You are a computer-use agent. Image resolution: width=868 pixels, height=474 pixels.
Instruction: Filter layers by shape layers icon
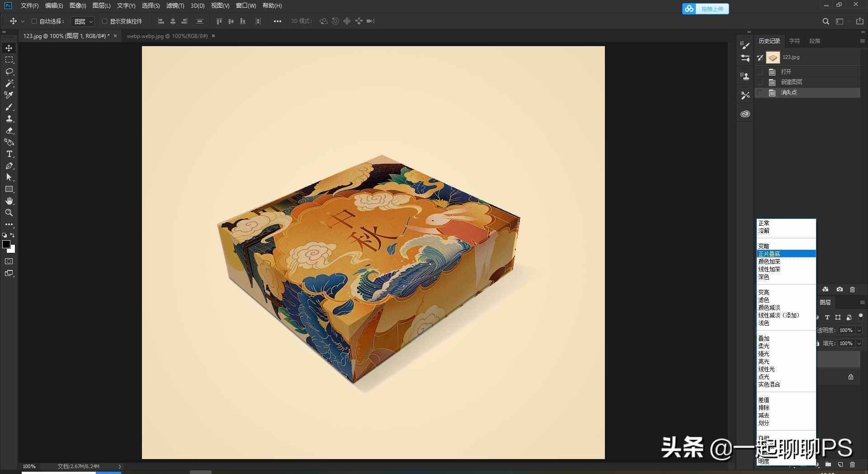838,318
